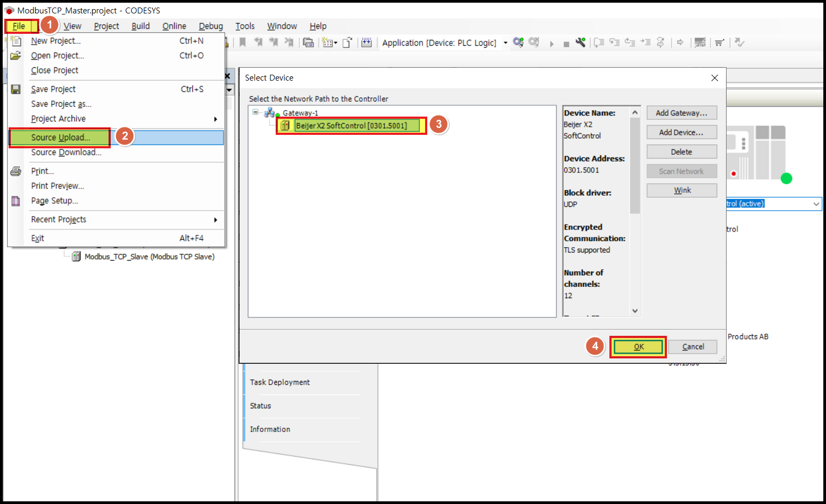Click the crossed-out image toolbar icon

click(700, 42)
